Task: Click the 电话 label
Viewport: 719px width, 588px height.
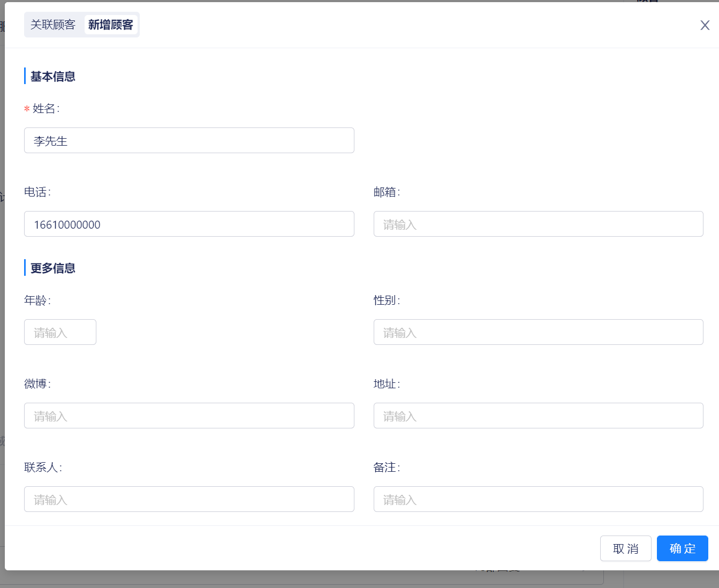Action: 37,192
